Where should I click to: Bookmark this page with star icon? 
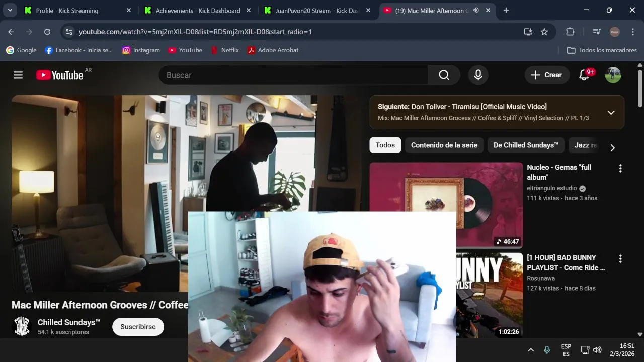click(x=544, y=32)
